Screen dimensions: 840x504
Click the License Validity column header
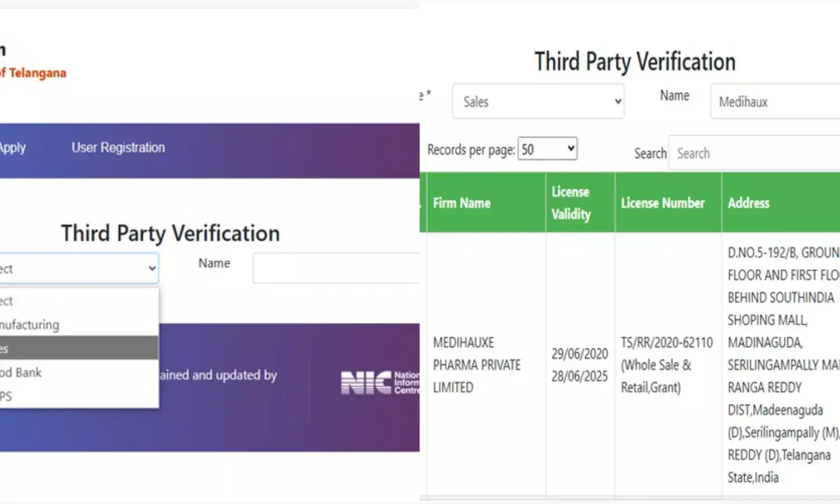(571, 202)
